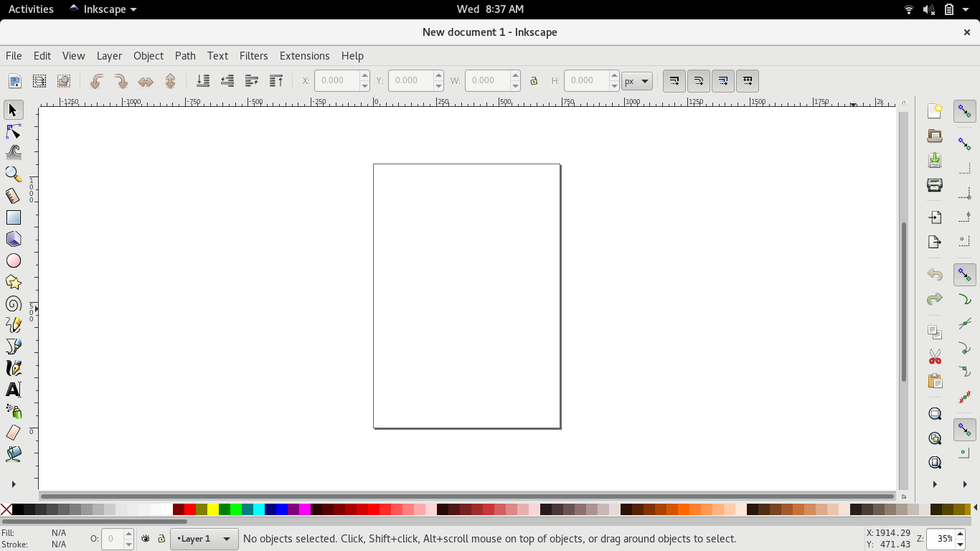The image size is (980, 551).
Task: Select the Rectangle tool
Action: click(14, 217)
